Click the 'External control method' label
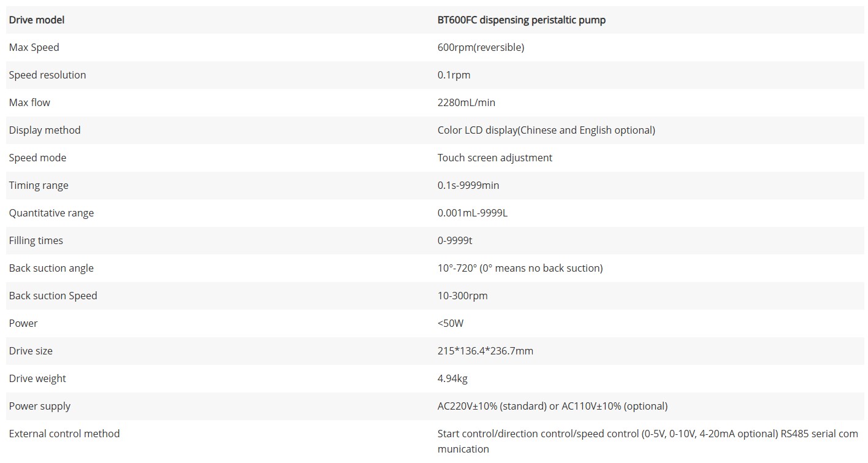868x463 pixels. tap(64, 434)
